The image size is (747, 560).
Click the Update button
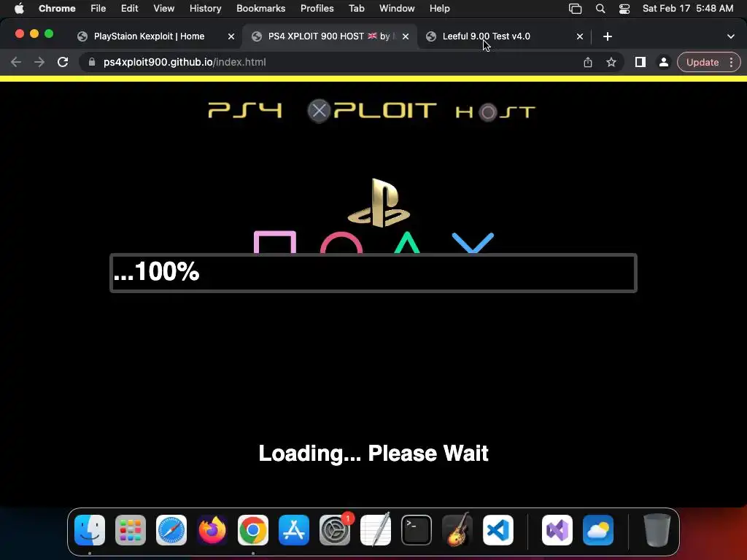click(703, 62)
